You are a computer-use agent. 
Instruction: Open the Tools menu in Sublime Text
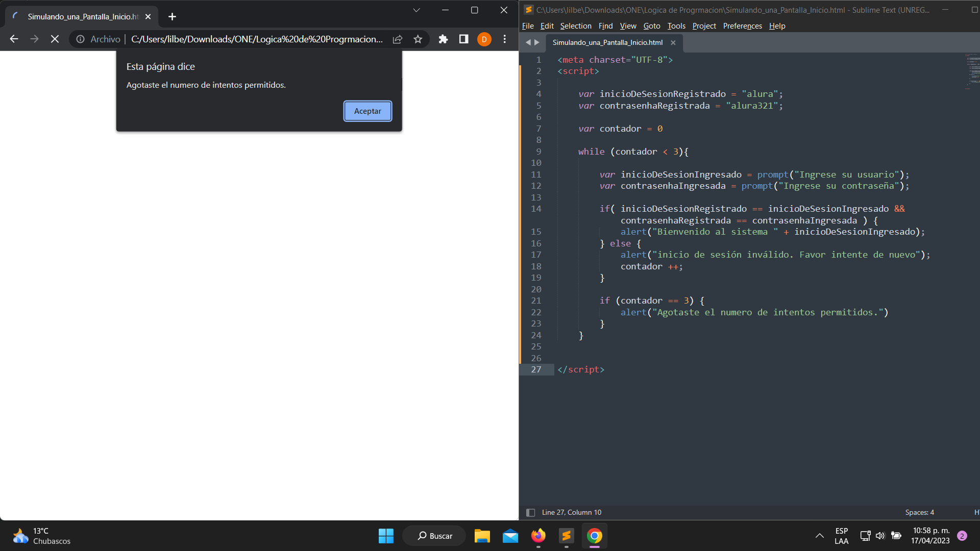[x=676, y=26]
